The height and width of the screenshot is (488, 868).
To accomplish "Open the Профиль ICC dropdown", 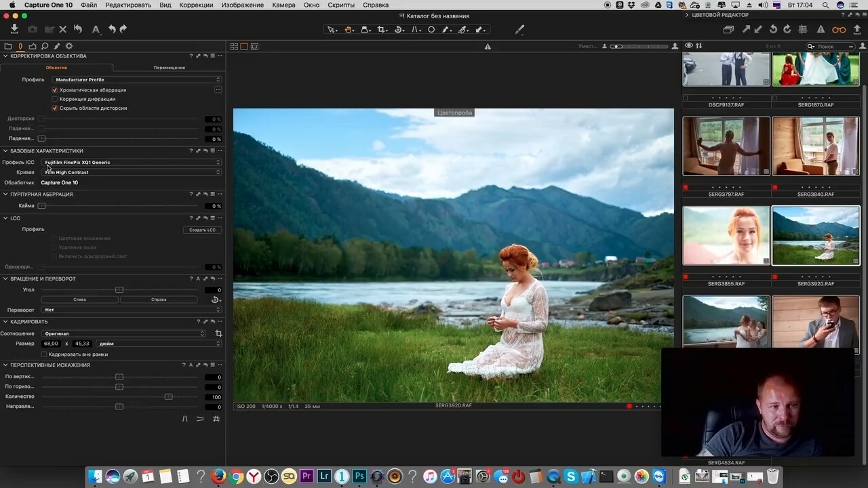I will [x=132, y=163].
